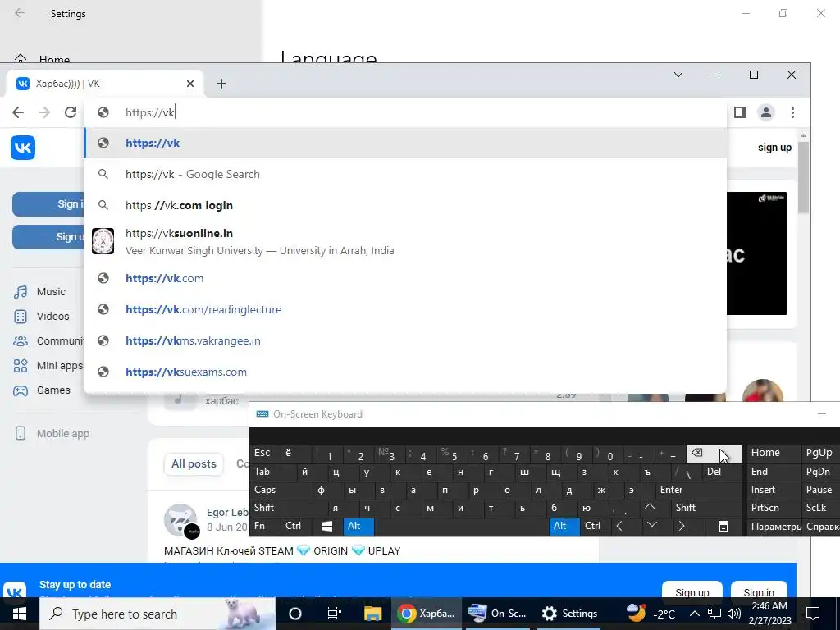The height and width of the screenshot is (630, 840).
Task: Click the context menu key on keyboard
Action: (x=723, y=526)
